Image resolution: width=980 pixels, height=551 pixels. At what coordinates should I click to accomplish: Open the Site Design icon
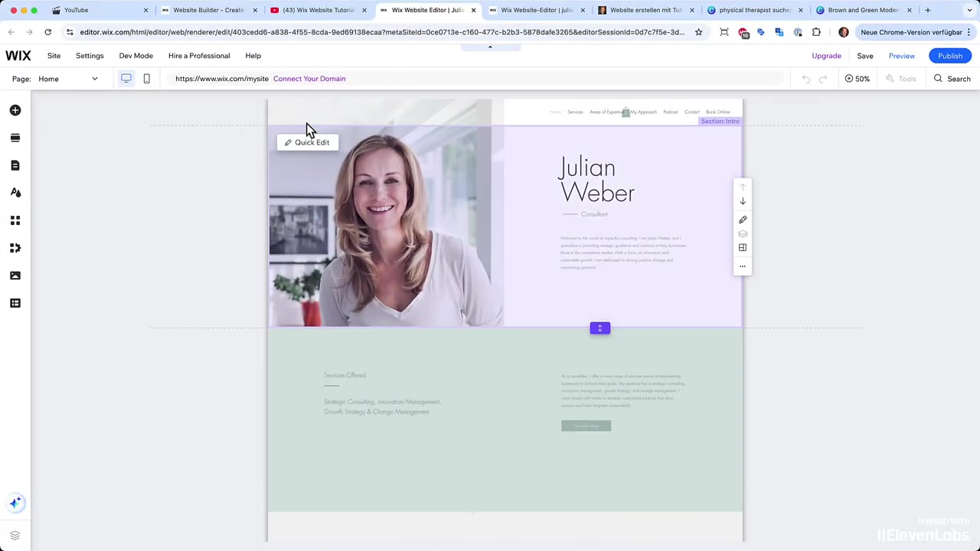click(15, 193)
